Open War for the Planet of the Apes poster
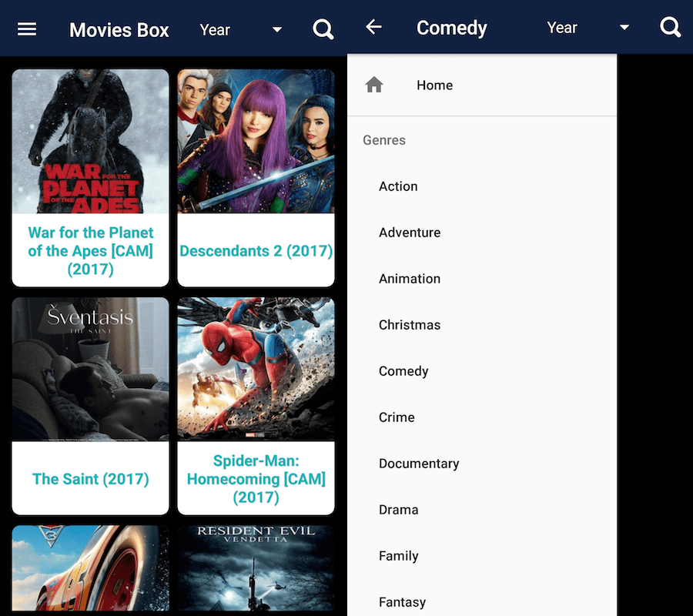Viewport: 693px width, 616px height. tap(91, 141)
